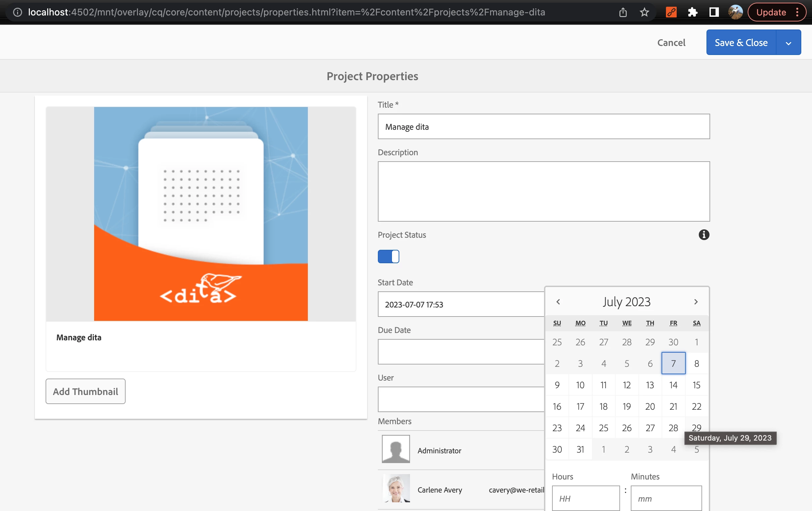
Task: Open the browser extensions puzzle icon
Action: point(692,12)
